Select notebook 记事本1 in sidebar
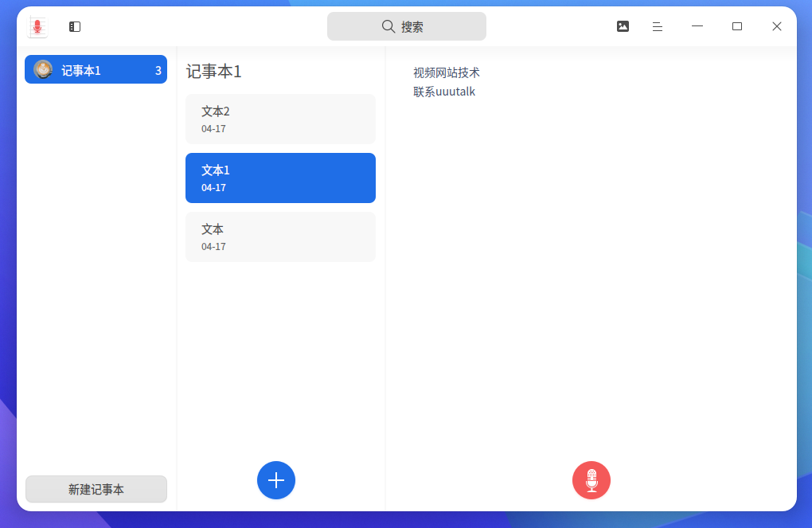The image size is (812, 528). 96,69
